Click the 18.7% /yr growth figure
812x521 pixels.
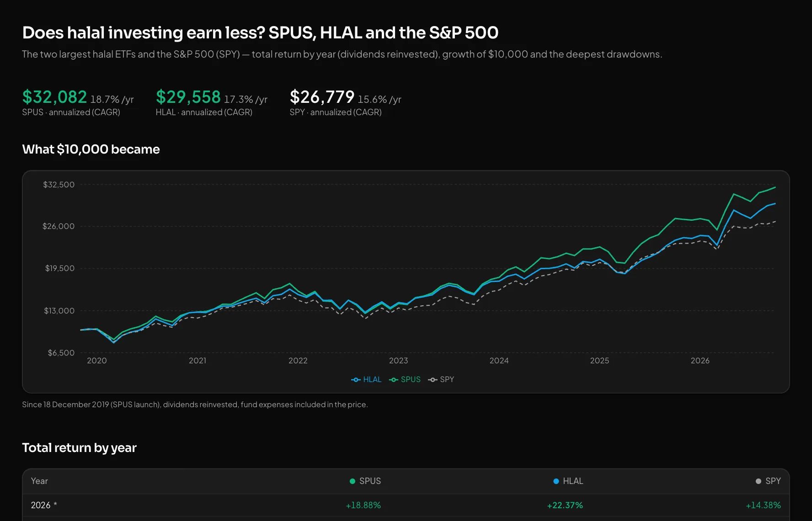(112, 99)
